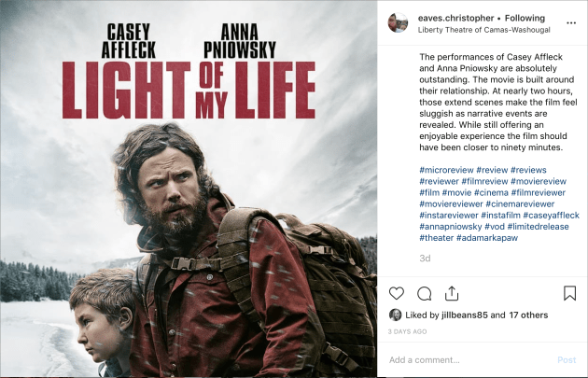Open the #limitedrelease hashtag

click(538, 227)
